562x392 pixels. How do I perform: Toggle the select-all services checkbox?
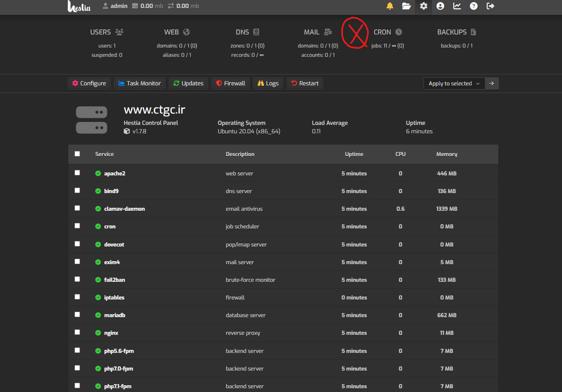(x=77, y=154)
